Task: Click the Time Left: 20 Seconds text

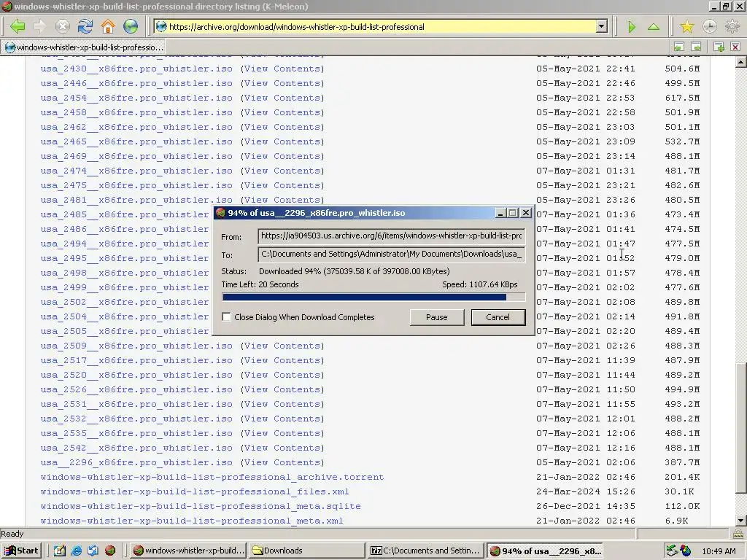Action: point(260,284)
